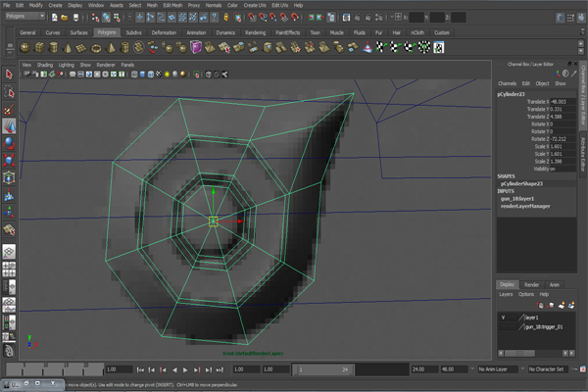This screenshot has height=392, width=588.
Task: Click the playback end time 24.00 field
Action: coord(425,369)
